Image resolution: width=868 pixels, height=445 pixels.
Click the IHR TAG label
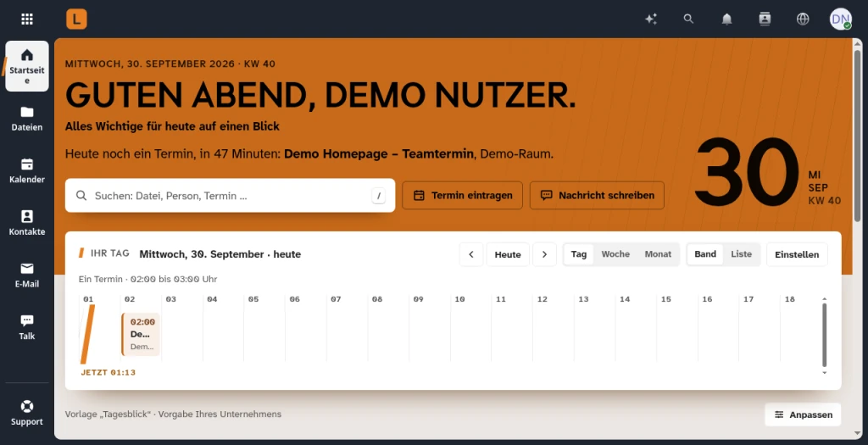tap(109, 253)
